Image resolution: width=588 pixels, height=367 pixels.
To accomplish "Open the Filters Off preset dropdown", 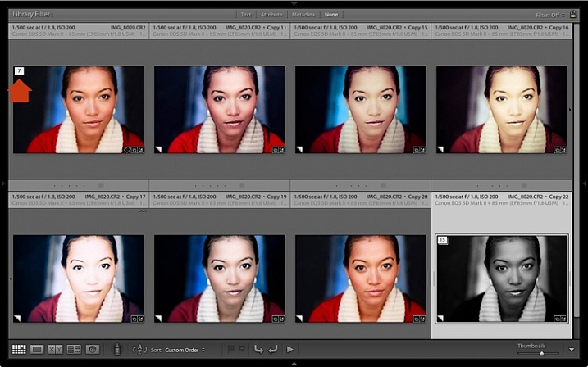I will 550,15.
